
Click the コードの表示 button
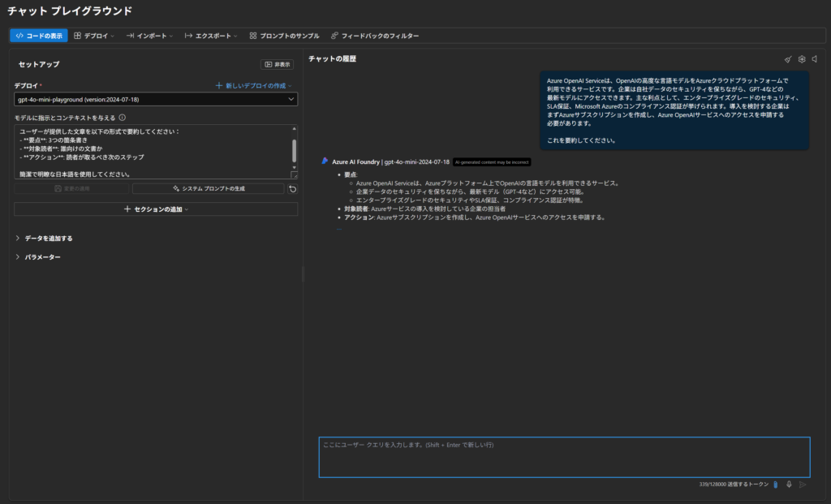tap(37, 36)
